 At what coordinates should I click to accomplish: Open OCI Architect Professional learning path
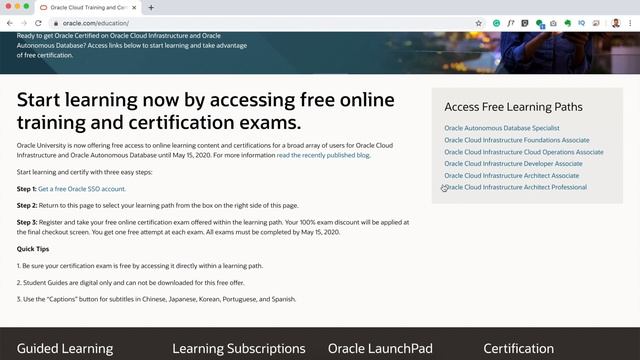516,187
